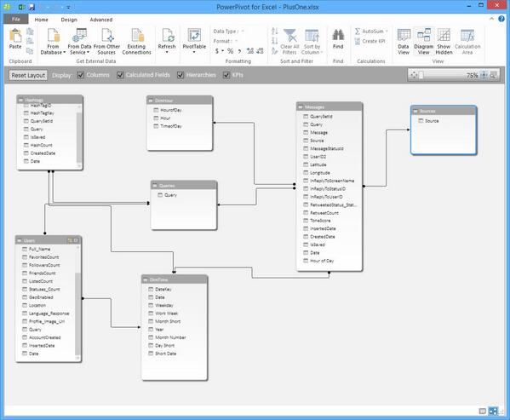Click the Save icon in title bar

coord(32,7)
